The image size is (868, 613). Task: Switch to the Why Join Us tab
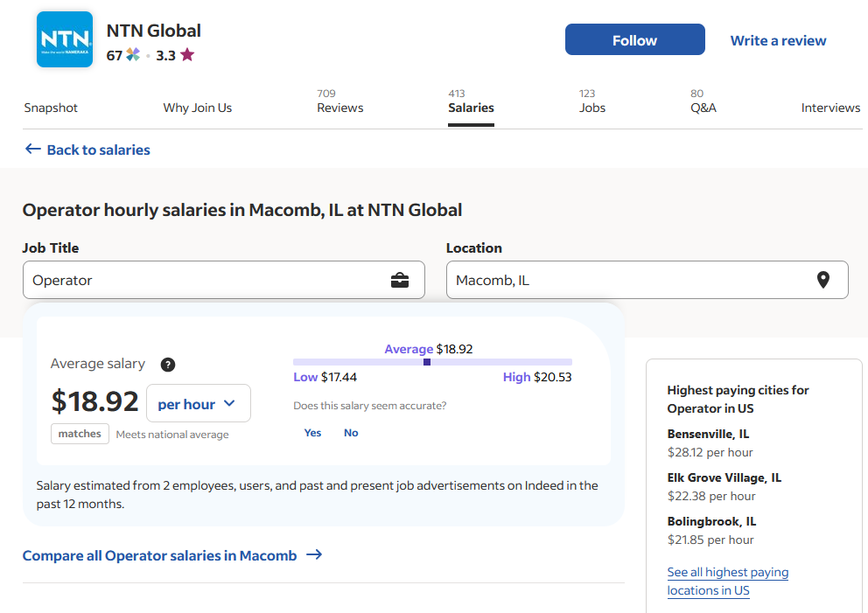click(198, 108)
